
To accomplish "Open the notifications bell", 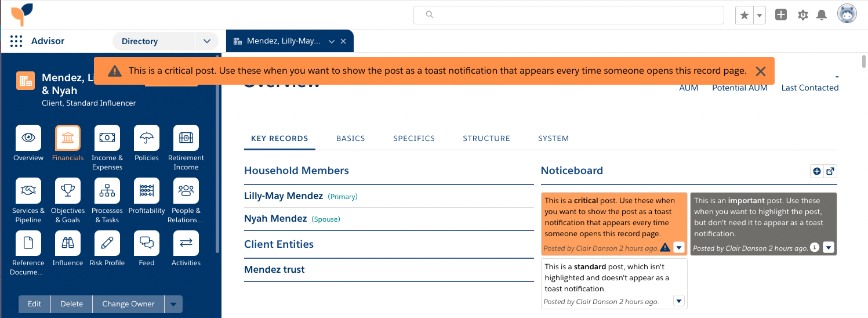I will [822, 15].
